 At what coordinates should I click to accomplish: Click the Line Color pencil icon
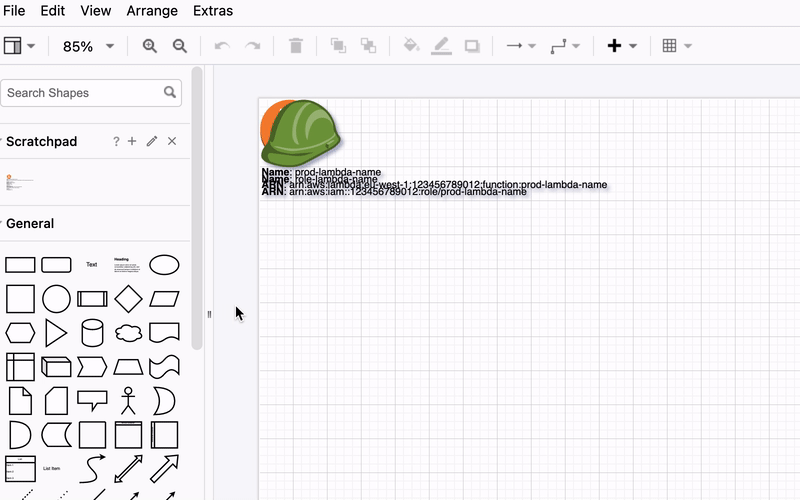click(441, 46)
